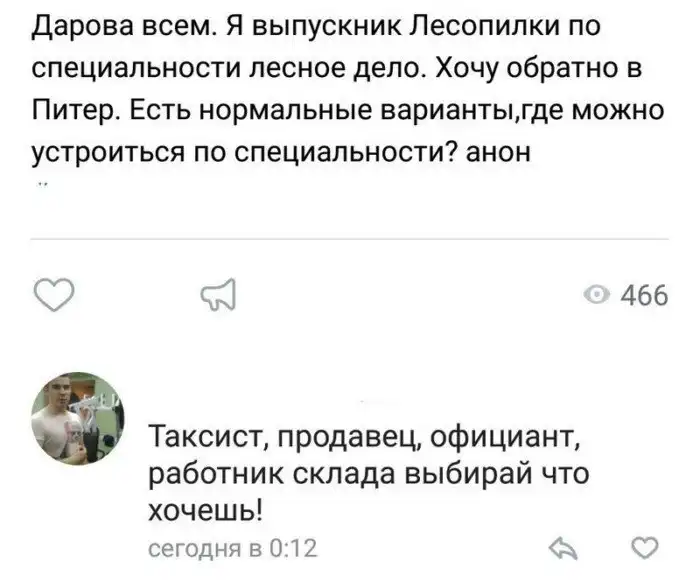Click the comment's first line "Таксист, продавец, официант"
Image resolution: width=700 pixels, height=582 pixels.
point(361,436)
